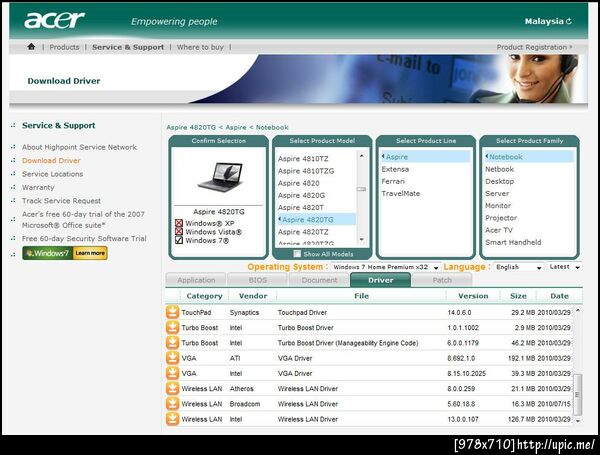Select Ferrari product line

[x=393, y=181]
